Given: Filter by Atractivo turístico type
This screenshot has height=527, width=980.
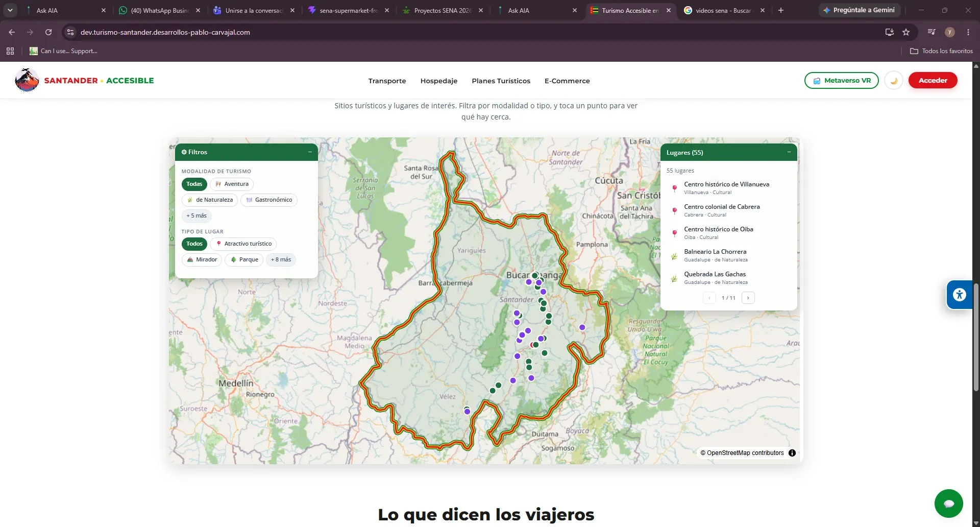Looking at the screenshot, I should point(243,244).
